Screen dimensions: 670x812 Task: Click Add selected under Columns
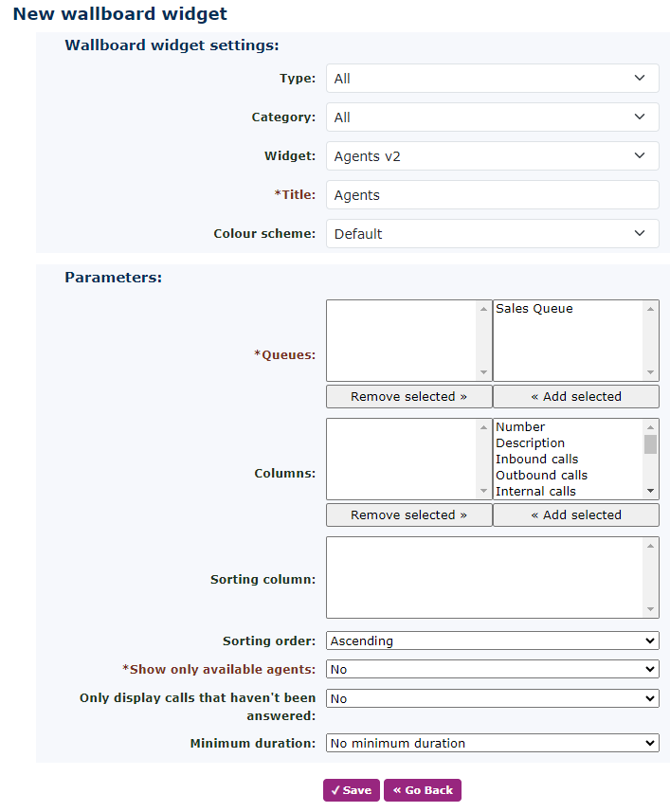(575, 515)
